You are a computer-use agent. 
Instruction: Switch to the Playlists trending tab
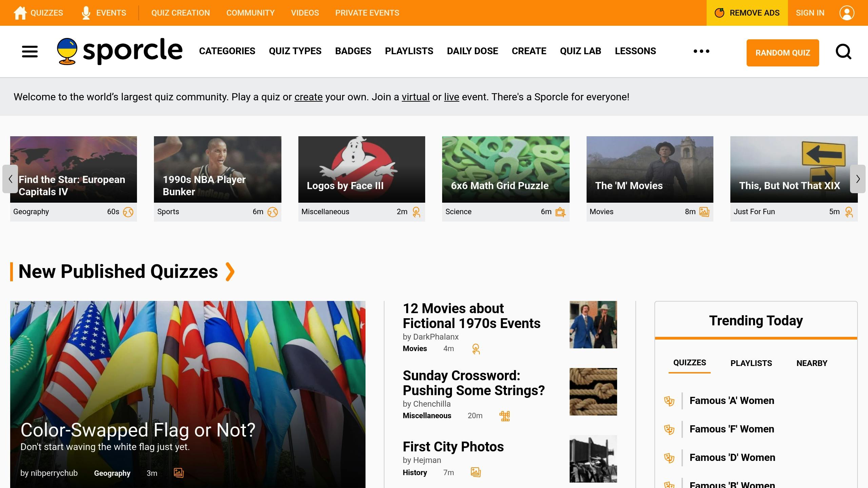pos(751,363)
